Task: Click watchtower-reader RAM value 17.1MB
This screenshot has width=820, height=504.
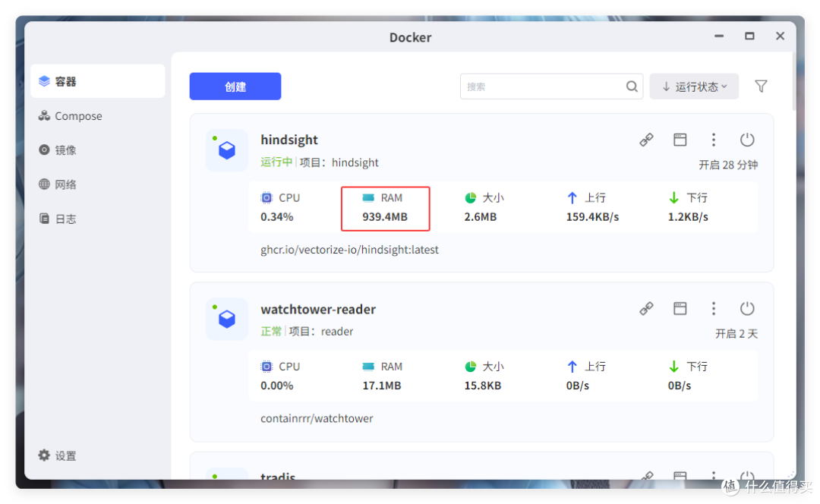Action: click(382, 386)
